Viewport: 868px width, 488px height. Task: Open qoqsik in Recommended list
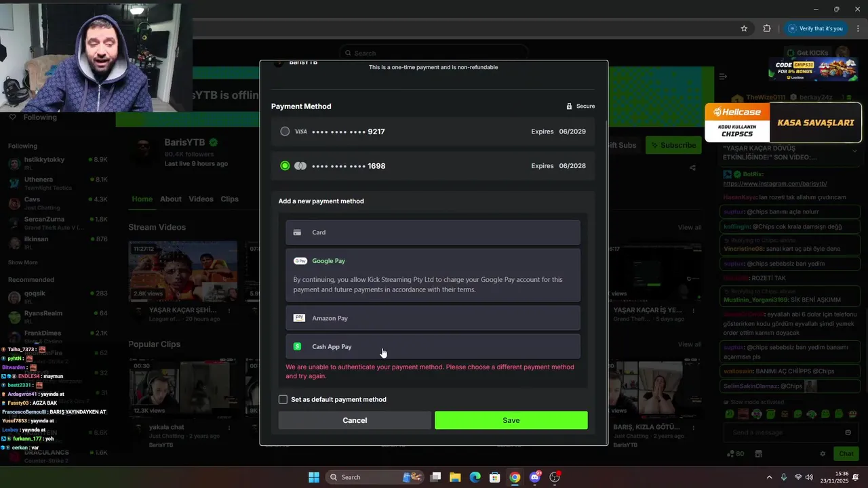tap(58, 297)
